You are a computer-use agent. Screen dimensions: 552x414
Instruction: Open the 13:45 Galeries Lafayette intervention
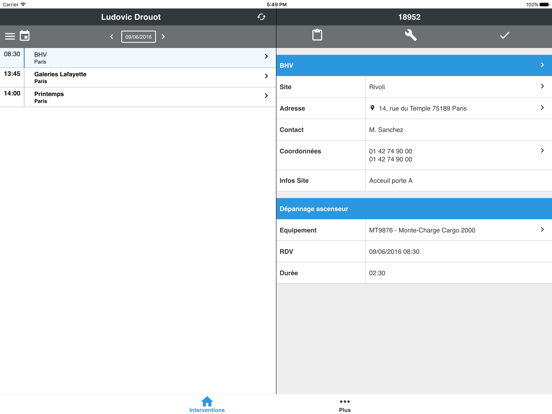tap(138, 77)
